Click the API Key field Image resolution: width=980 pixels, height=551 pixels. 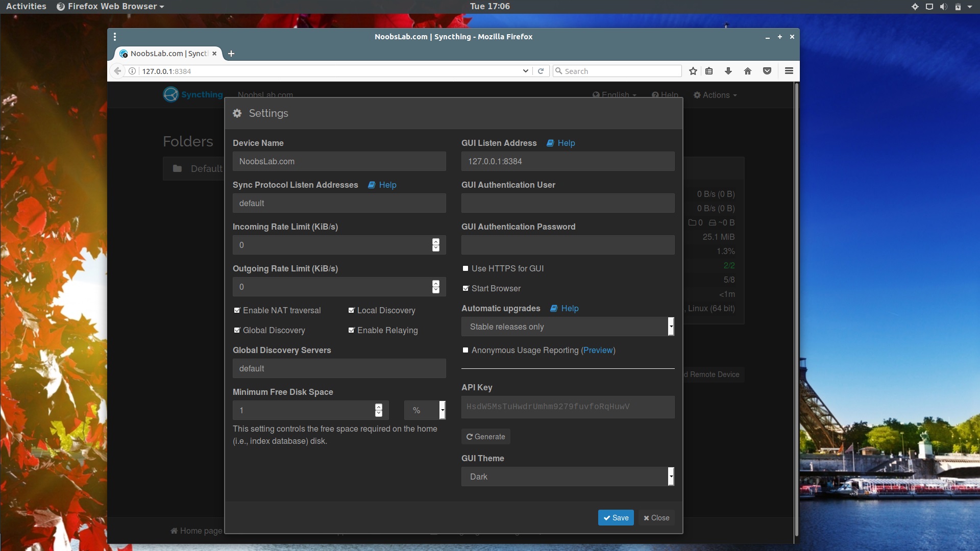(x=568, y=407)
